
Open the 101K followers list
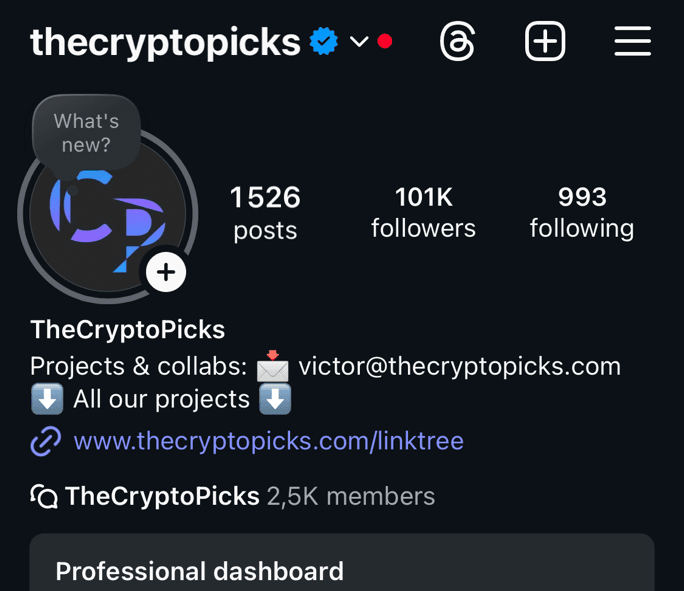coord(423,212)
